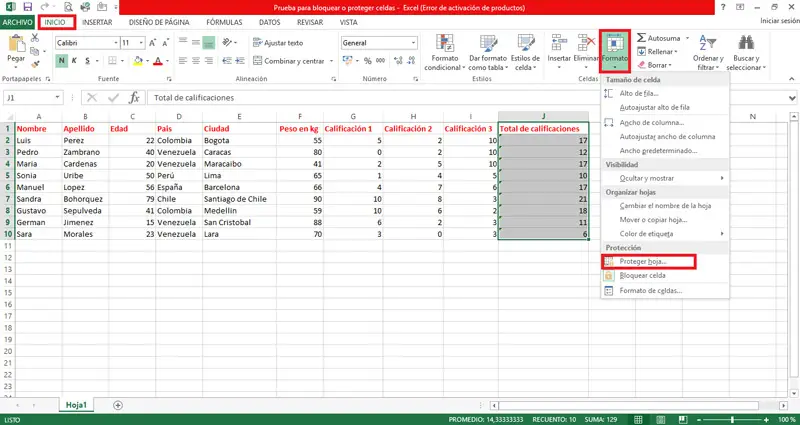Click the Buscar y seleccionar binoculars icon

746,43
